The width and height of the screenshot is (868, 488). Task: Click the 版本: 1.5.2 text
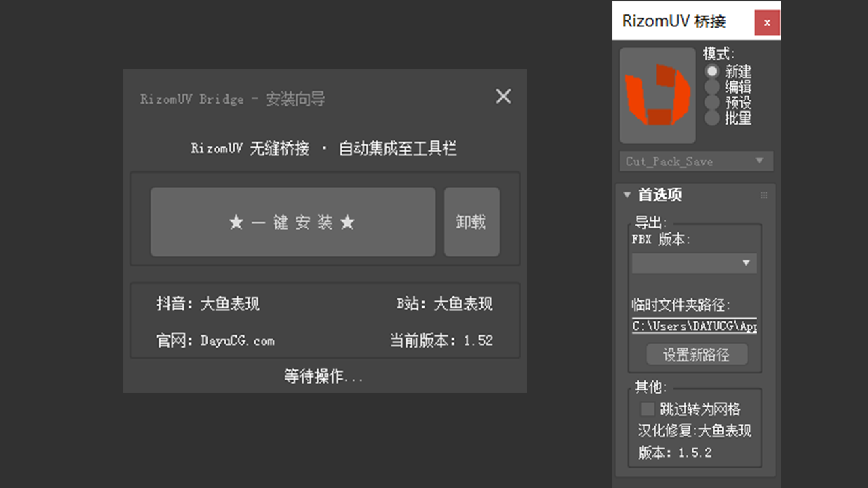pyautogui.click(x=675, y=453)
